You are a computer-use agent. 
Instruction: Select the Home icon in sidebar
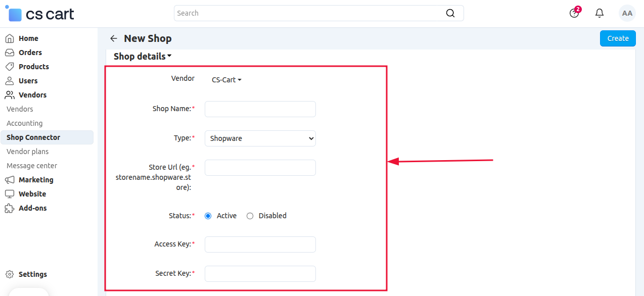[9, 38]
